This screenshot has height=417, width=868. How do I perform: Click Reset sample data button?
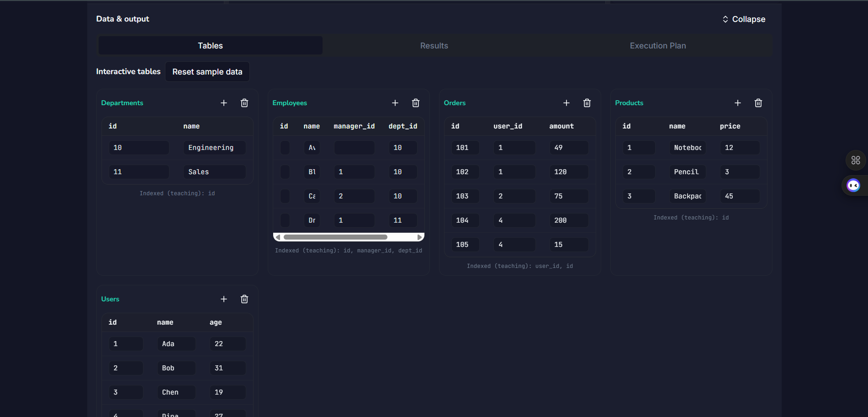(x=207, y=72)
